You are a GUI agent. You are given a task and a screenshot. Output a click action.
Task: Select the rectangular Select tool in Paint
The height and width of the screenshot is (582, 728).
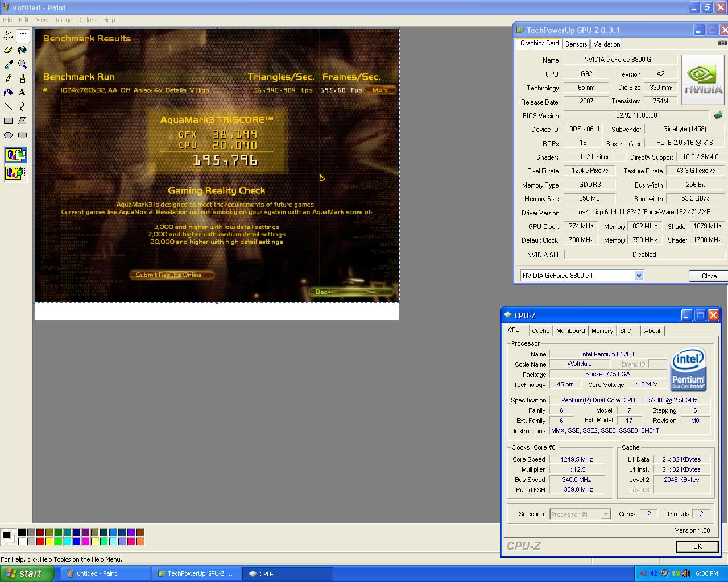[23, 36]
